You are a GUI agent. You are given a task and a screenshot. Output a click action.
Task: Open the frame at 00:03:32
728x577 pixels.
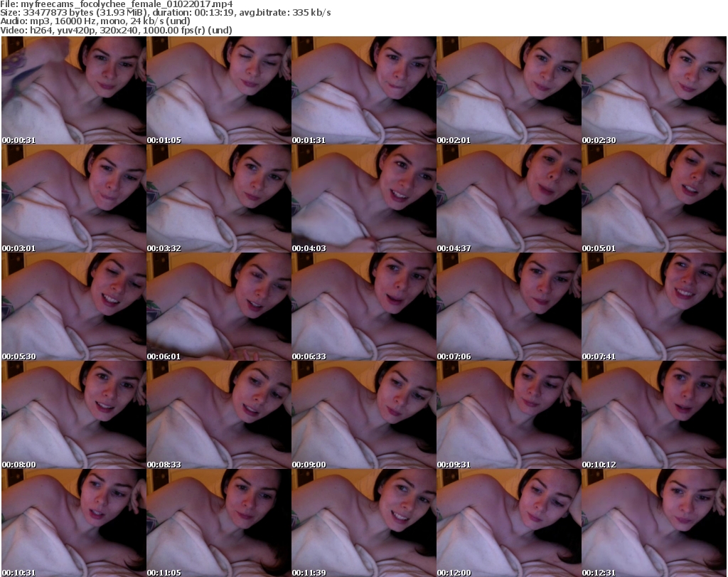click(x=219, y=198)
